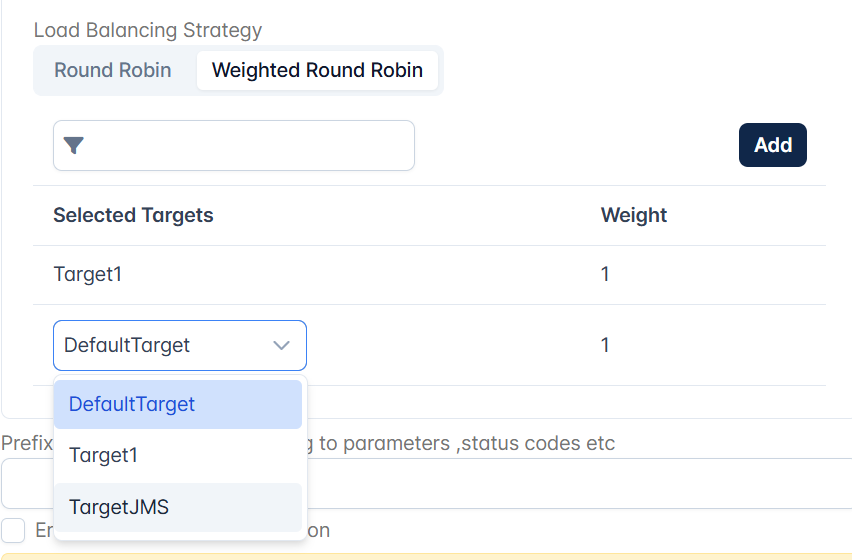This screenshot has height=560, width=852.
Task: Click the Load Balancing Strategy label
Action: click(148, 30)
